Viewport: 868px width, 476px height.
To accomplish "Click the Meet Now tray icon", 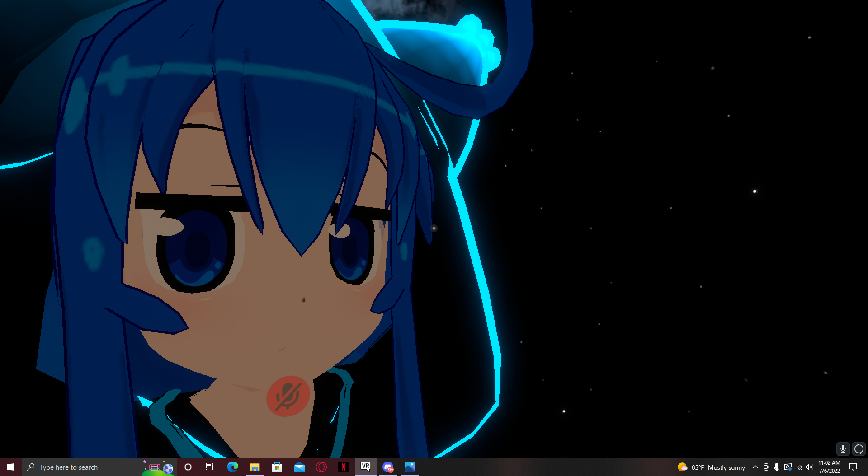I will [766, 467].
